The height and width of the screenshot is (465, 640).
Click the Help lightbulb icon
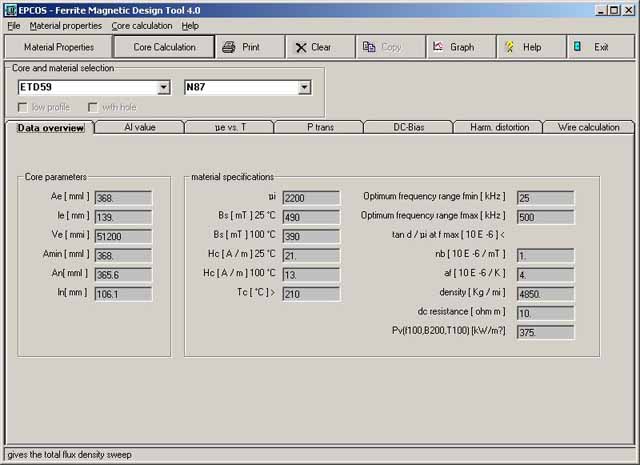tap(509, 47)
